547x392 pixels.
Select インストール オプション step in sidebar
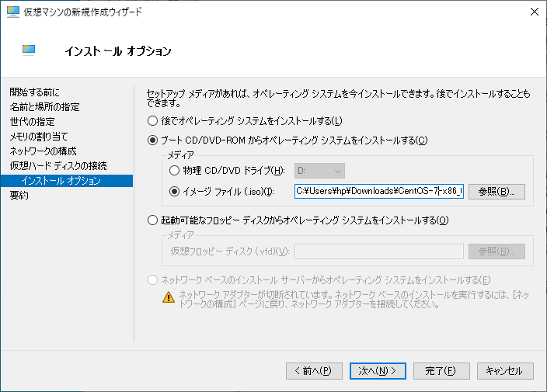(67, 181)
